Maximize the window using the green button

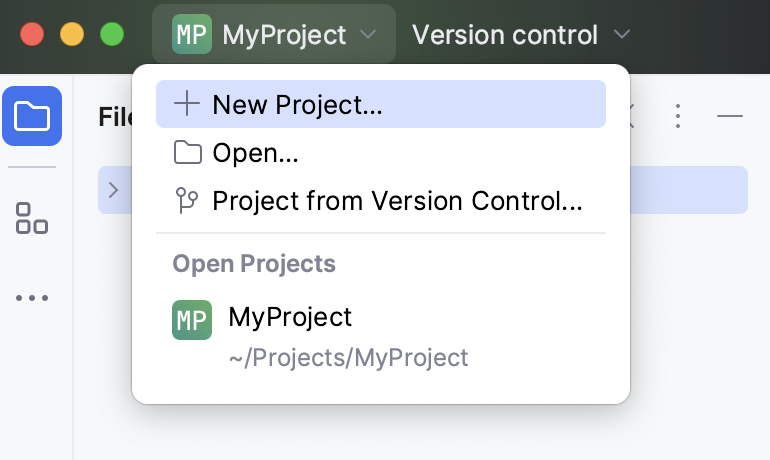tap(112, 35)
